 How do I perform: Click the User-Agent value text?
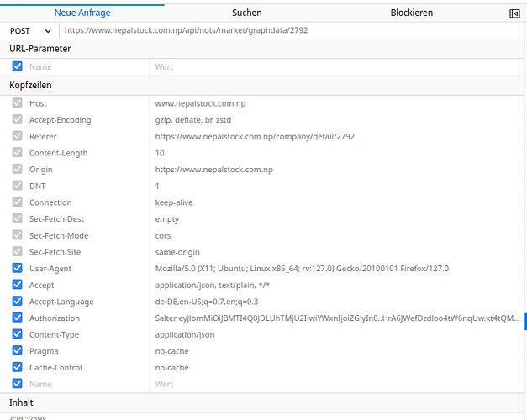point(302,269)
